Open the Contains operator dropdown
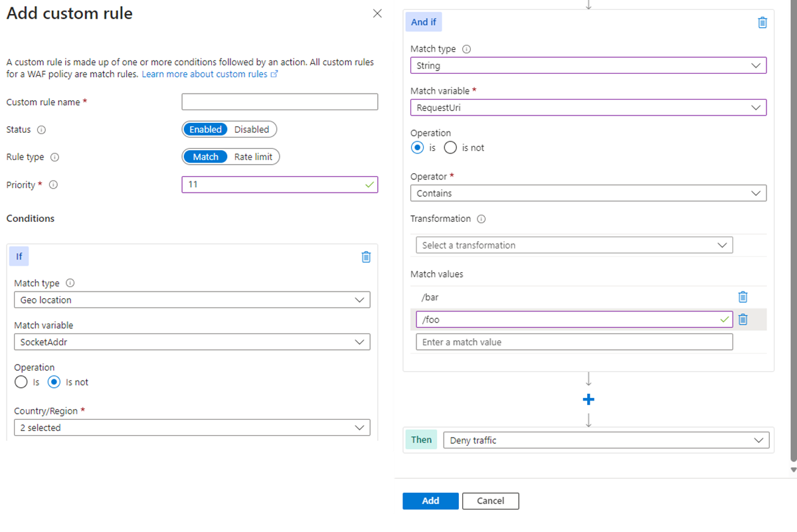 588,193
